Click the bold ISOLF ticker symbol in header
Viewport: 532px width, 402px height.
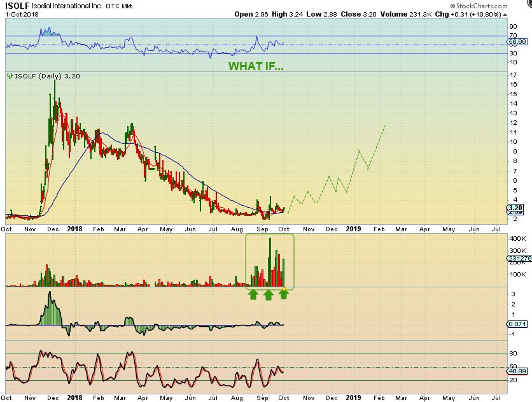(x=17, y=6)
